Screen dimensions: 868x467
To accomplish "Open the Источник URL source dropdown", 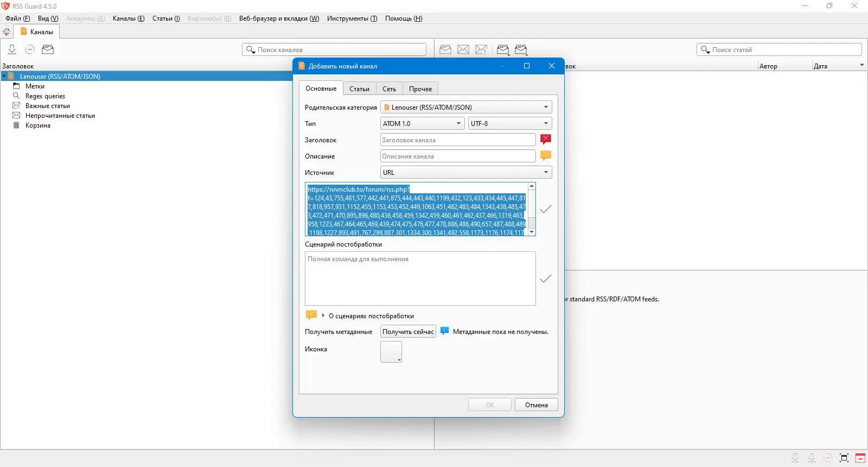I will tap(466, 172).
